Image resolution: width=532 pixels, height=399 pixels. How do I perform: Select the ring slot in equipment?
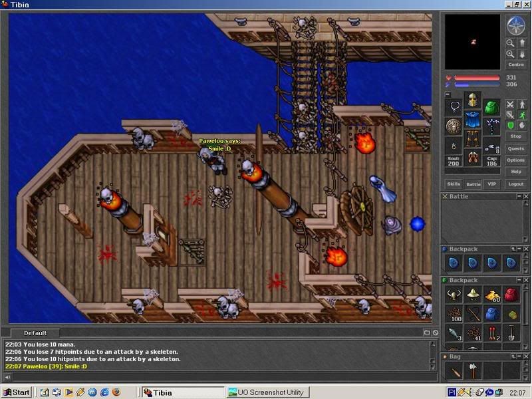pos(454,145)
